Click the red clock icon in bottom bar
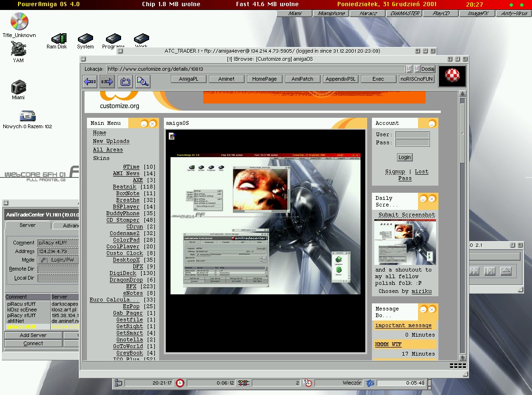Viewport: 532px width, 395px height. click(x=180, y=383)
